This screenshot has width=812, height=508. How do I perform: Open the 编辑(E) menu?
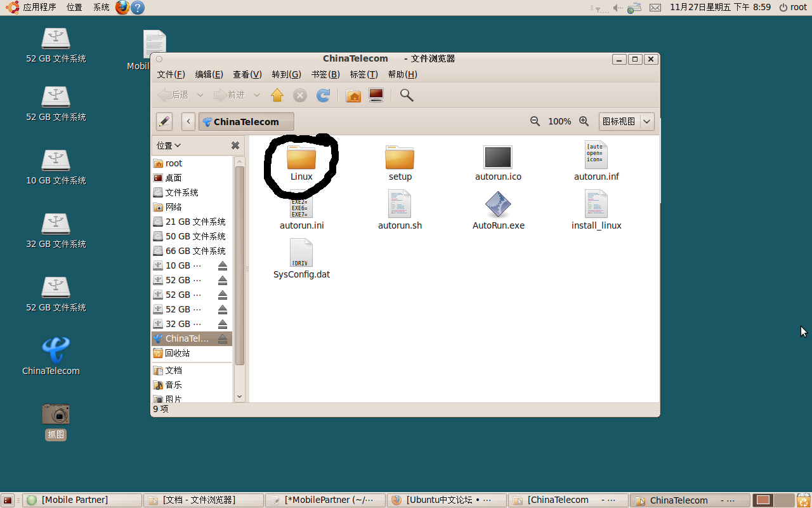tap(209, 74)
